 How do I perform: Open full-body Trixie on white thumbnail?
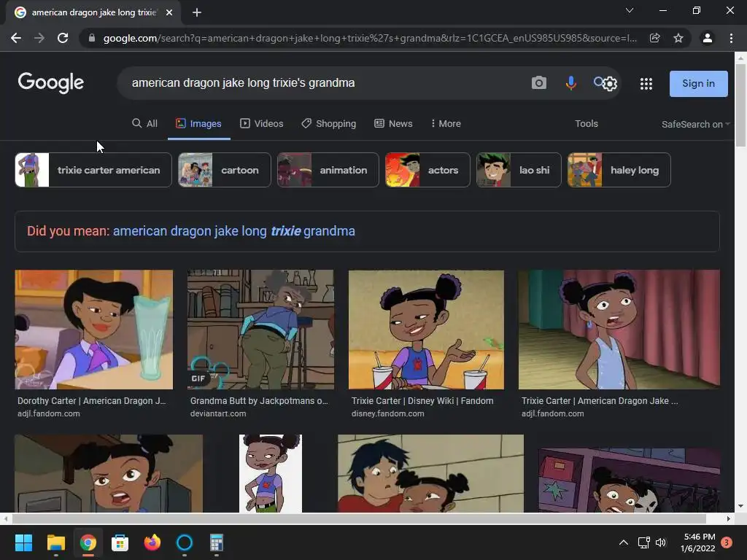tap(271, 473)
